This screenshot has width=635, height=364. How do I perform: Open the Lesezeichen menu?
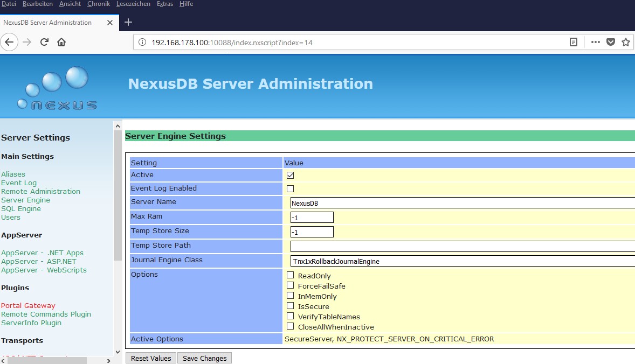click(x=133, y=4)
